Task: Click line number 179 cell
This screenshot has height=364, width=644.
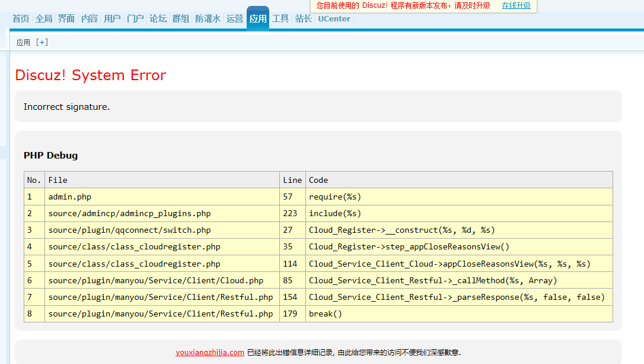Action: tap(292, 314)
